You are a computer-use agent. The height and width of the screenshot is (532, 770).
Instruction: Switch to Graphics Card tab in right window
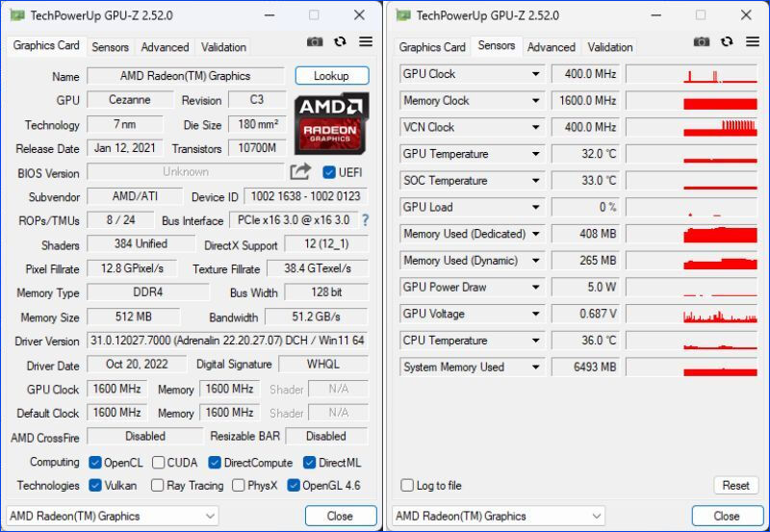pyautogui.click(x=432, y=47)
